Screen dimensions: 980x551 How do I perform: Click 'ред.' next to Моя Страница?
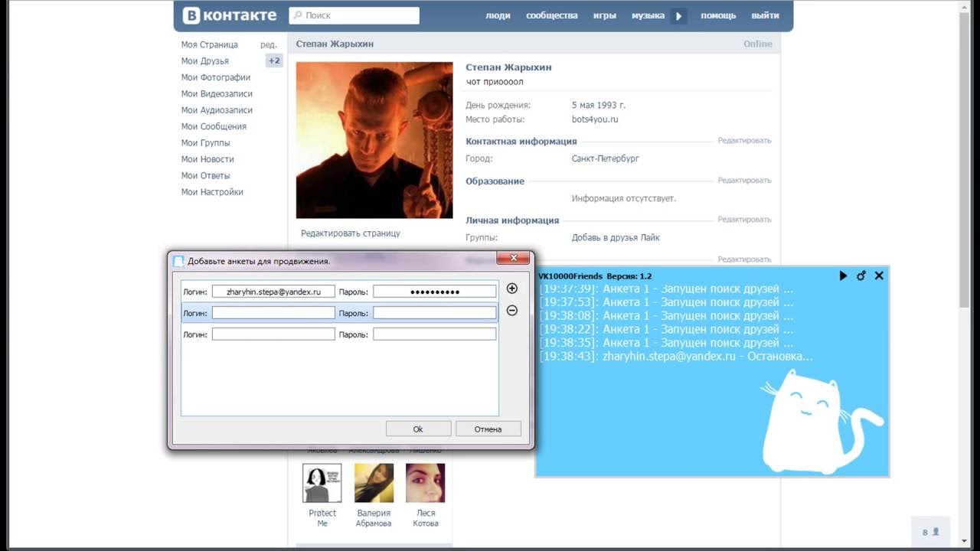click(269, 44)
